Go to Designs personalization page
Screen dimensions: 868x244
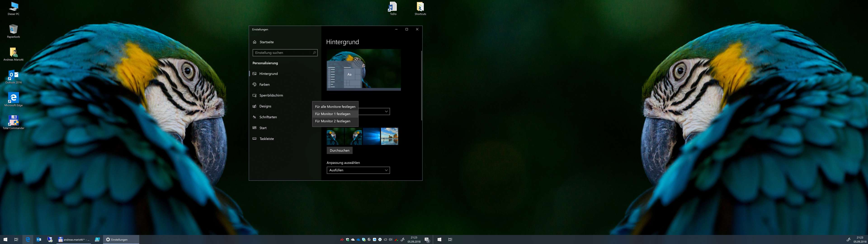265,106
